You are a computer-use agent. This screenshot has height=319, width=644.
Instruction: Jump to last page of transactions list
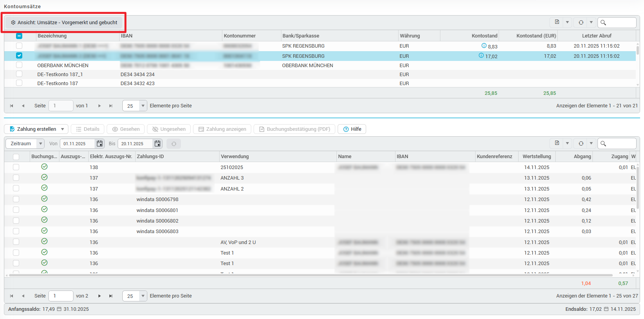pyautogui.click(x=111, y=296)
